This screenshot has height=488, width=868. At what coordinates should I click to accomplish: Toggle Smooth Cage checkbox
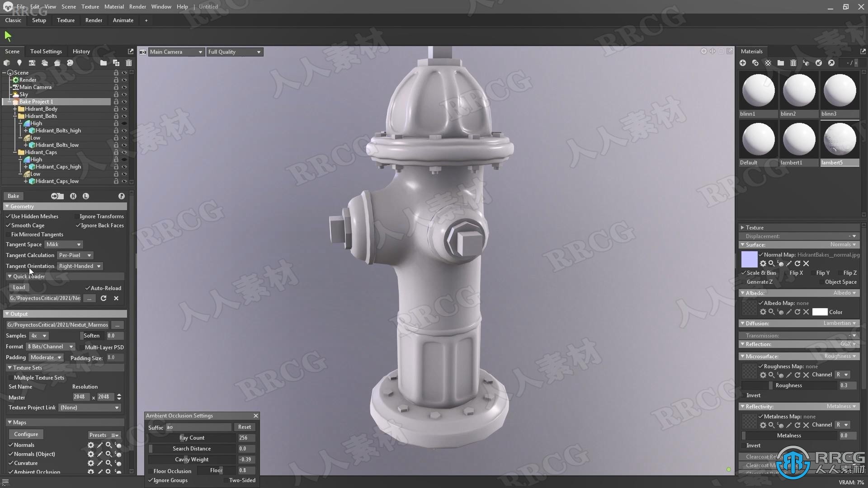click(x=8, y=225)
